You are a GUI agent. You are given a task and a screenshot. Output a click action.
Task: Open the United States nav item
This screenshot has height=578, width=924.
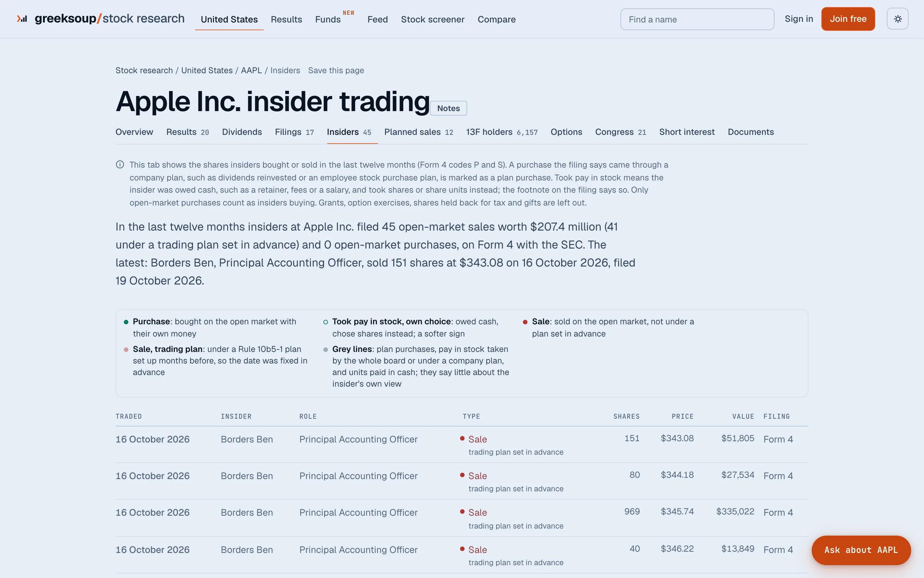229,19
